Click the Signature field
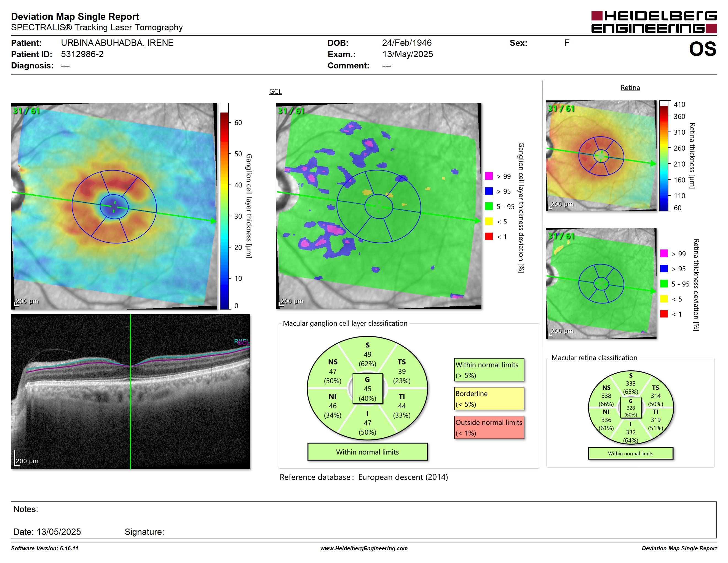Viewport: 728px width, 563px height. [144, 532]
